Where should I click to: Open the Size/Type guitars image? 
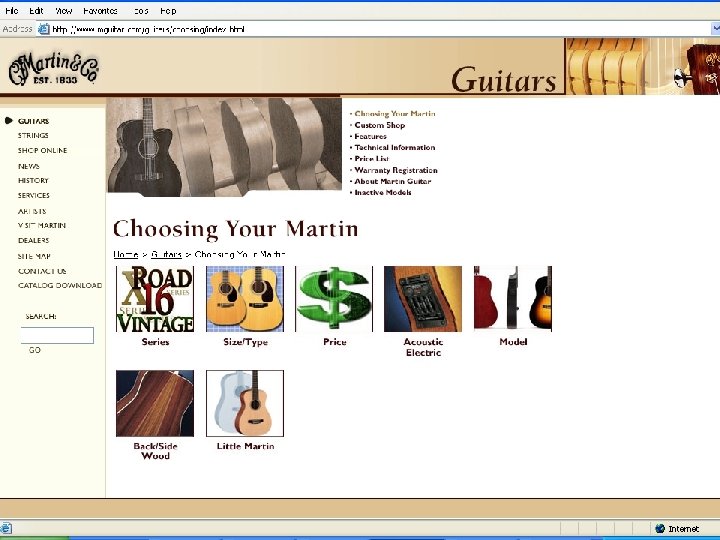coord(245,299)
